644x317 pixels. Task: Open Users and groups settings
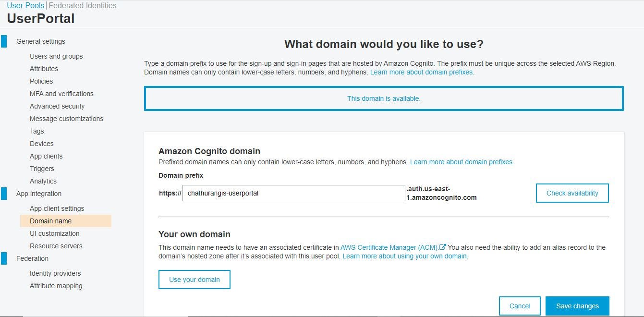click(x=56, y=56)
